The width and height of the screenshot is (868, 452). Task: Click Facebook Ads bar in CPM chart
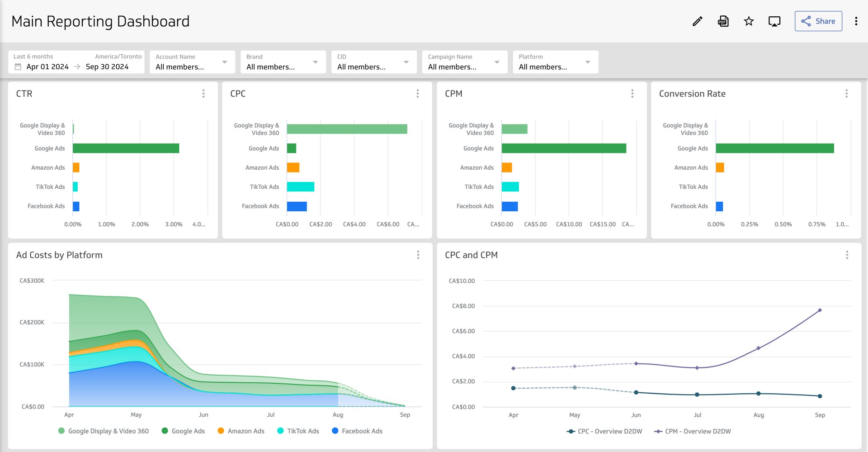pos(510,206)
